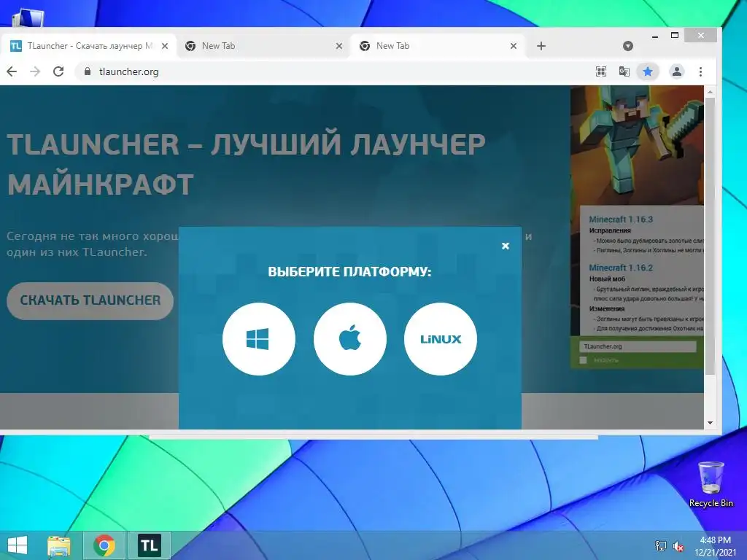
Task: Click the Выберите платформу heading
Action: pos(349,272)
